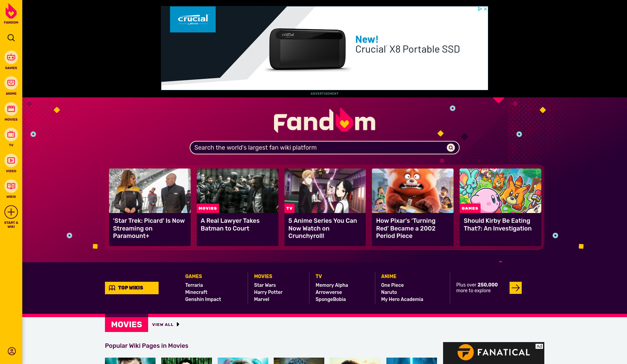Open the Kirby investigation article thumbnail
Viewport: 627px width, 364px height.
500,191
